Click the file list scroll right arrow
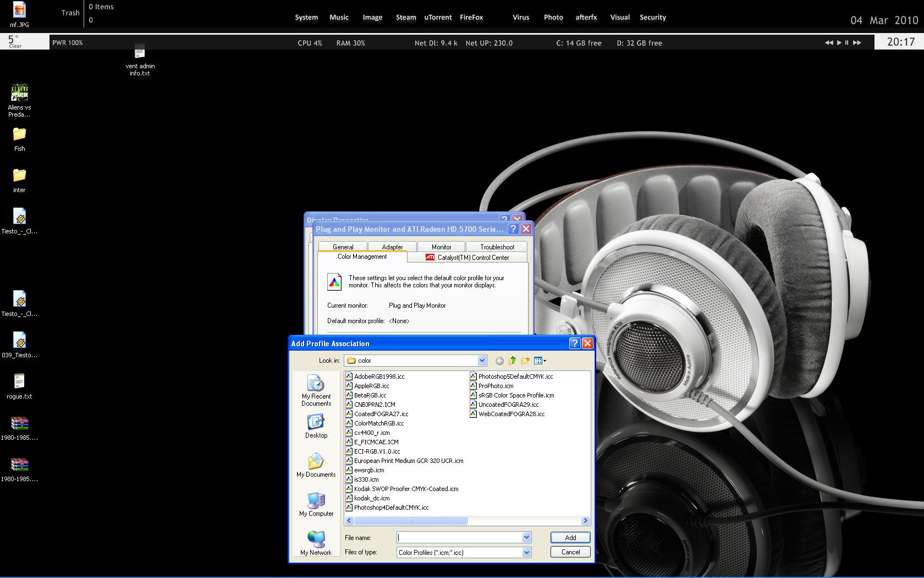Screen dimensions: 924x578 [585, 521]
